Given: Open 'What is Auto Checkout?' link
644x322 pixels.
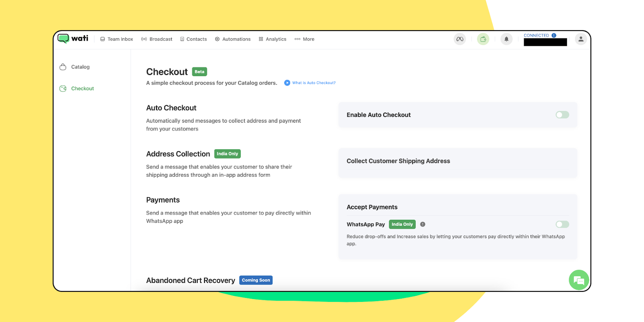Looking at the screenshot, I should [x=314, y=83].
